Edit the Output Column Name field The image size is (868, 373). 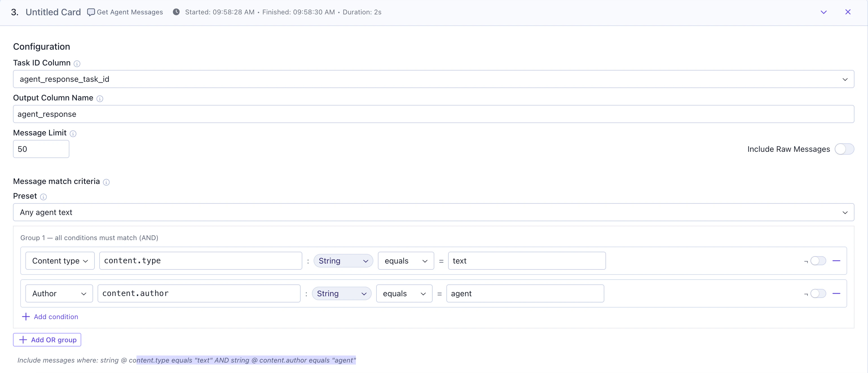pos(433,114)
